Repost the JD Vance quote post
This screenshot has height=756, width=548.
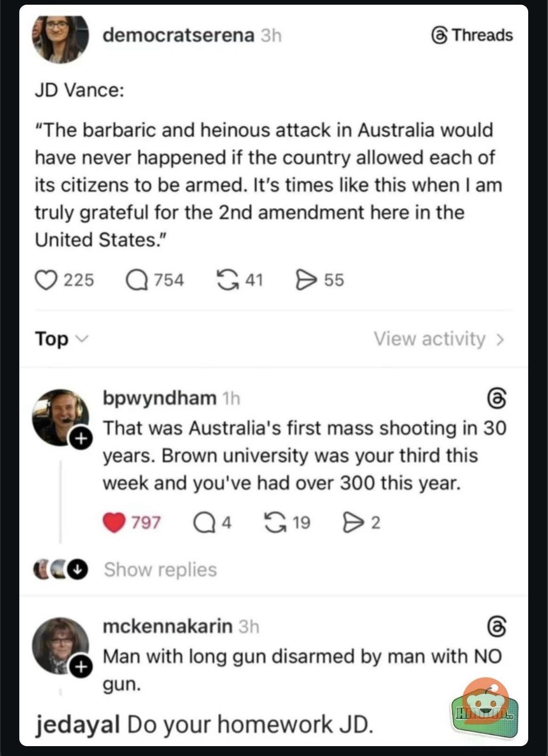pos(227,280)
